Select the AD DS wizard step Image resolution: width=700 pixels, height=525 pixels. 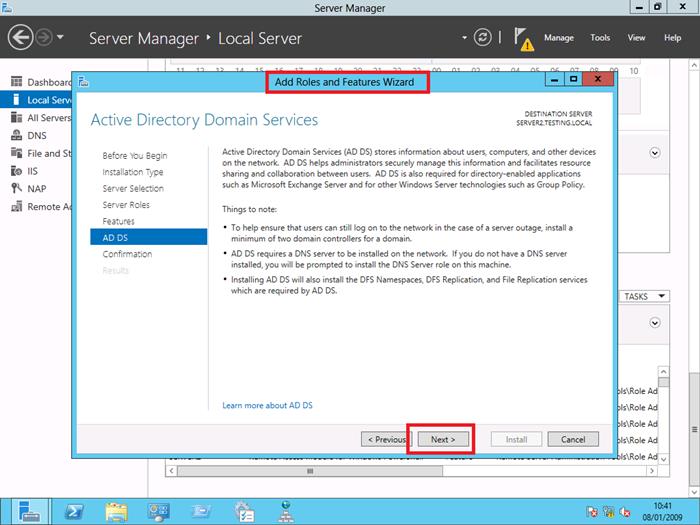pos(149,237)
